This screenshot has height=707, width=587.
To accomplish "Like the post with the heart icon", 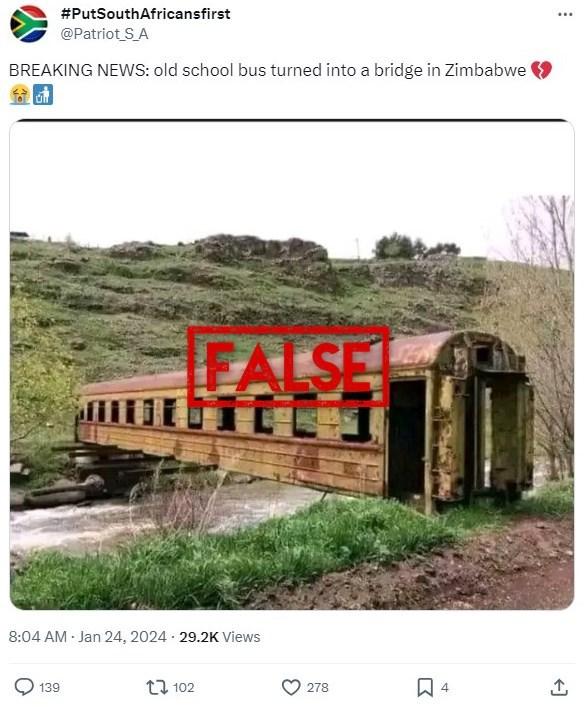I will coord(291,687).
